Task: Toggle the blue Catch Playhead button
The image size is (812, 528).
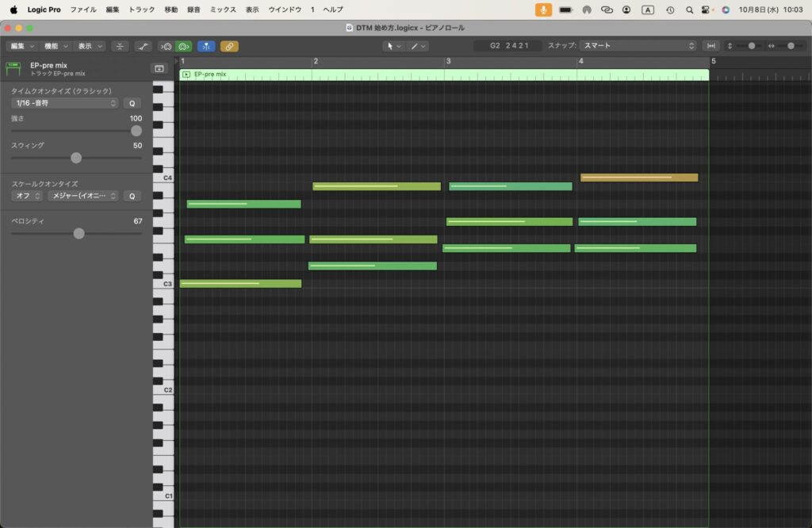Action: (206, 46)
